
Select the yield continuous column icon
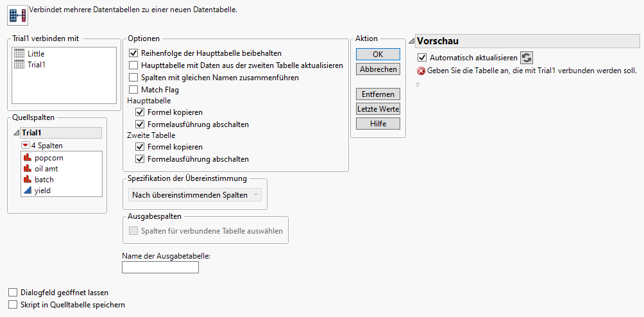27,191
